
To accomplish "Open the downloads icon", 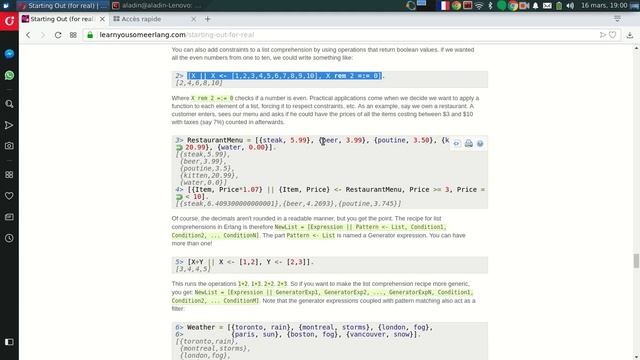I will click(630, 35).
